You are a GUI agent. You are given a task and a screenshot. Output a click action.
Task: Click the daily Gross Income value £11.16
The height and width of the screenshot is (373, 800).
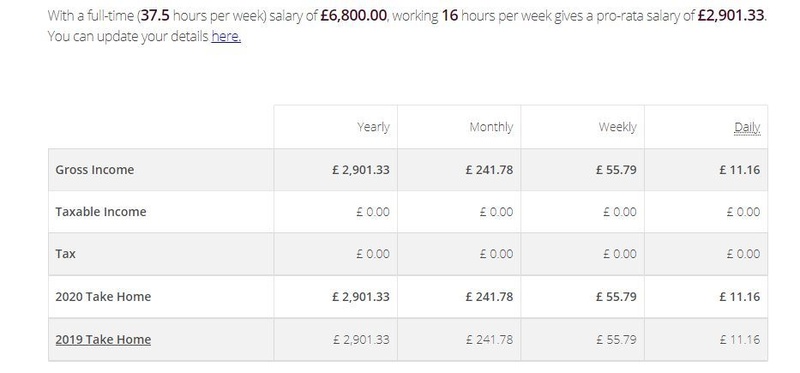pos(740,170)
